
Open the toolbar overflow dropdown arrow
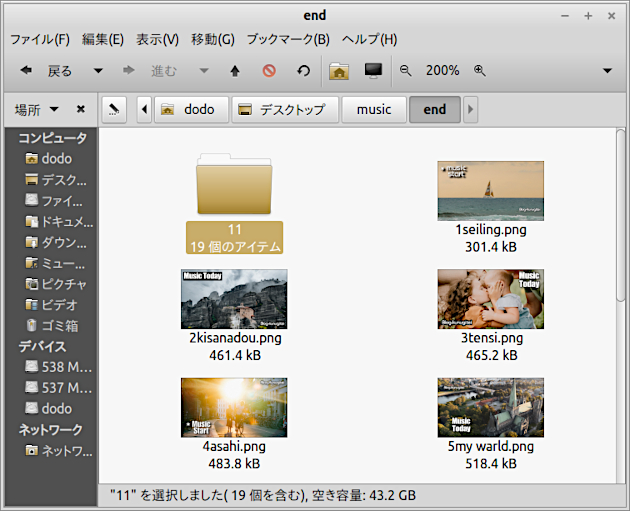pyautogui.click(x=607, y=71)
